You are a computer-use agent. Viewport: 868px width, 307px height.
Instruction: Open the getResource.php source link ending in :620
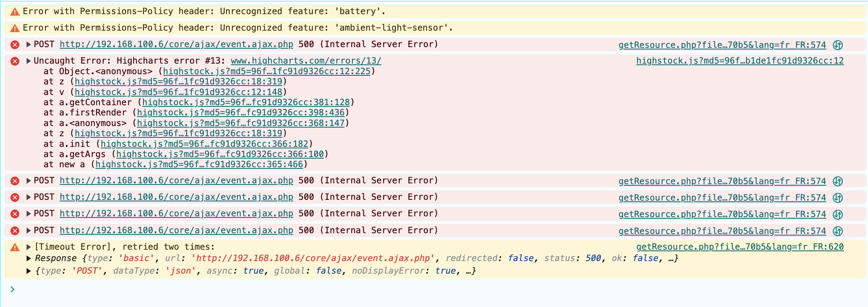tap(740, 247)
